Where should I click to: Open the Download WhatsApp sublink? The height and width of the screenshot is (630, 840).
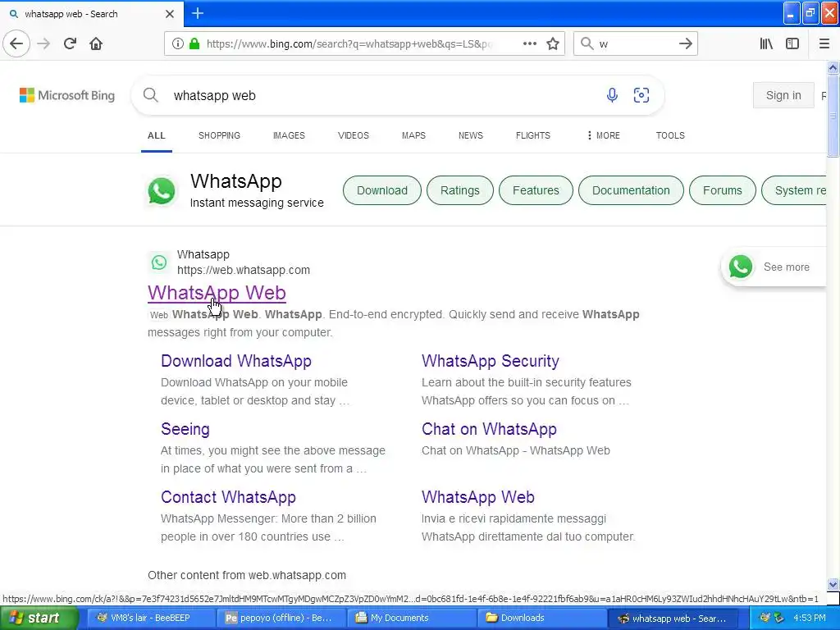pyautogui.click(x=236, y=361)
